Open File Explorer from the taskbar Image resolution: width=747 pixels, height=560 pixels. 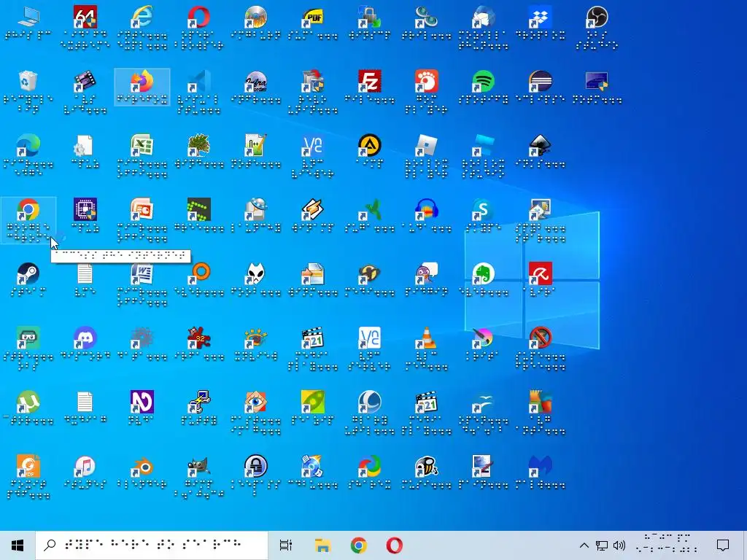(x=322, y=545)
